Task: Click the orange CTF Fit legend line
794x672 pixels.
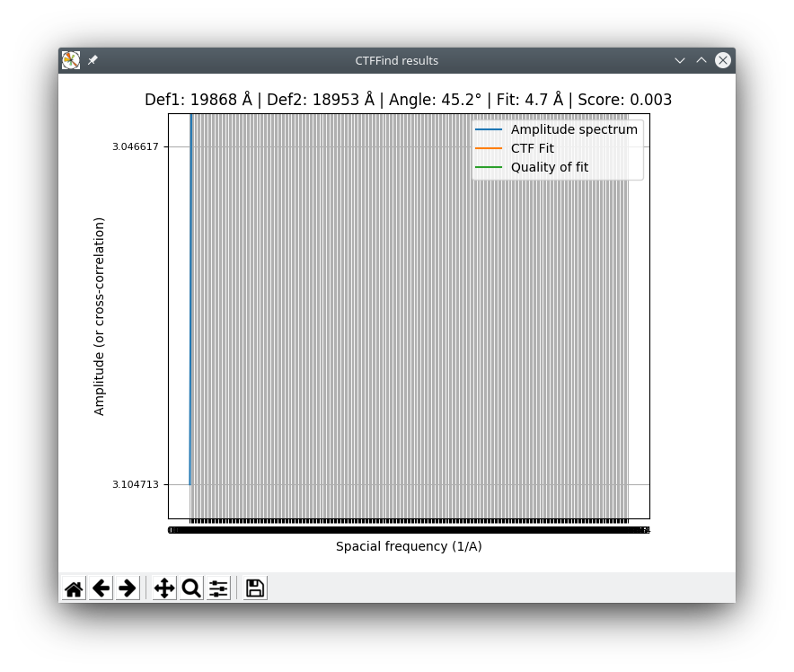Action: click(488, 148)
